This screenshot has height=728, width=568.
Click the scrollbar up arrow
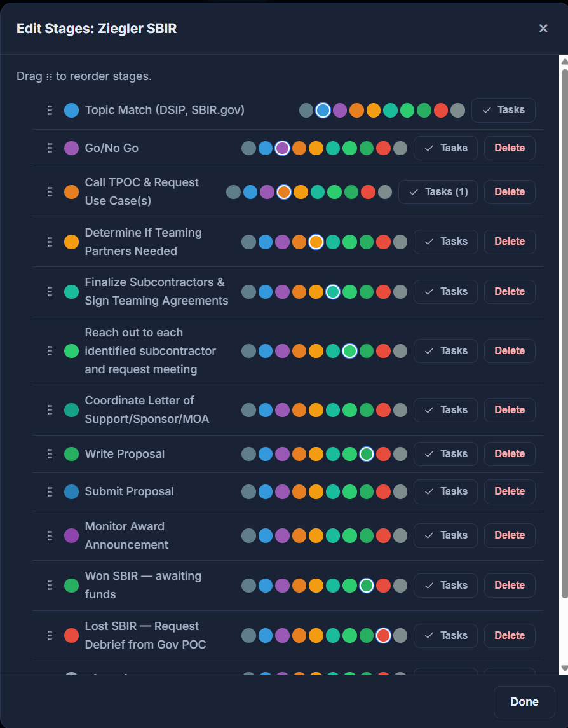click(564, 61)
